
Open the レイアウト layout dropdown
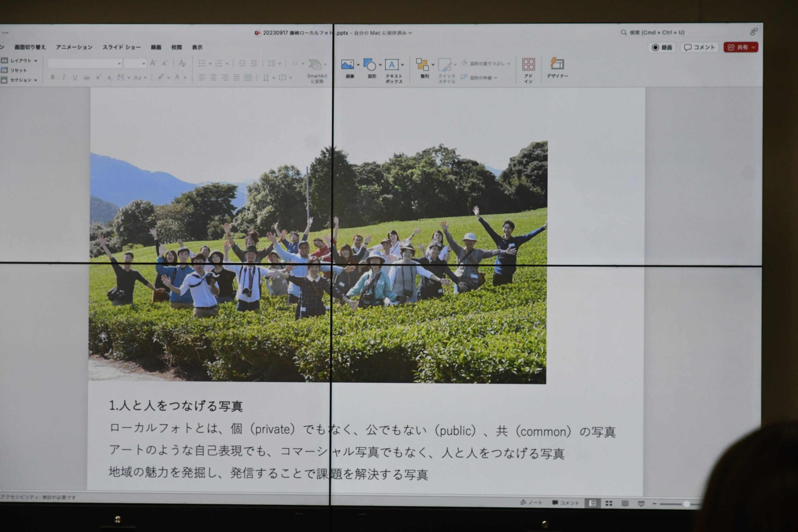coord(19,61)
